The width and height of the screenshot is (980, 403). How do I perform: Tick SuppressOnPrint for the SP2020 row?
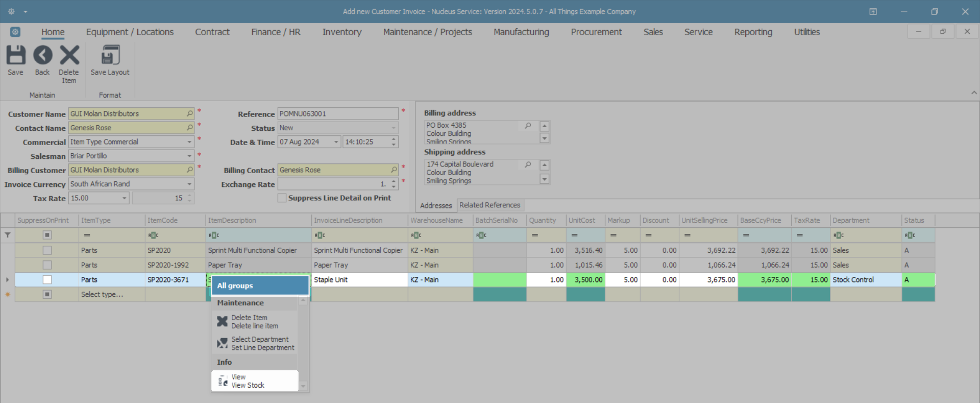click(x=47, y=250)
